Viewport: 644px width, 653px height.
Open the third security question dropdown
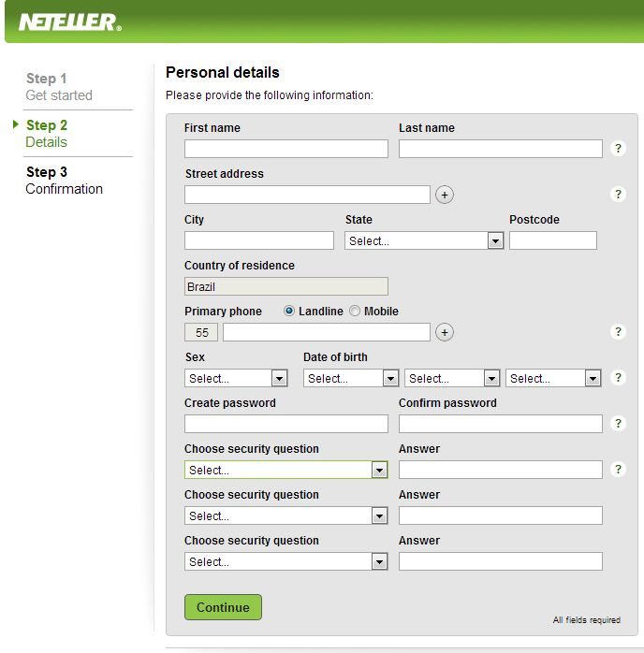click(286, 561)
